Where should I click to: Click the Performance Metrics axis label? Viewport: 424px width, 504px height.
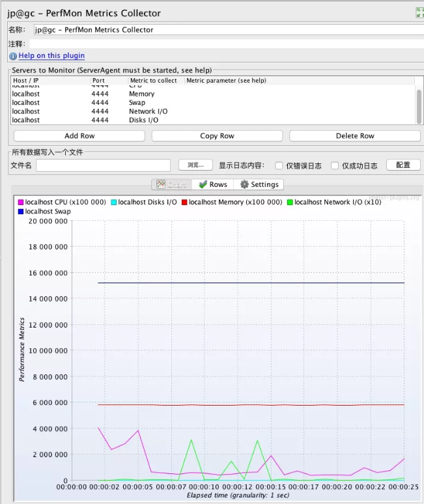[21, 350]
